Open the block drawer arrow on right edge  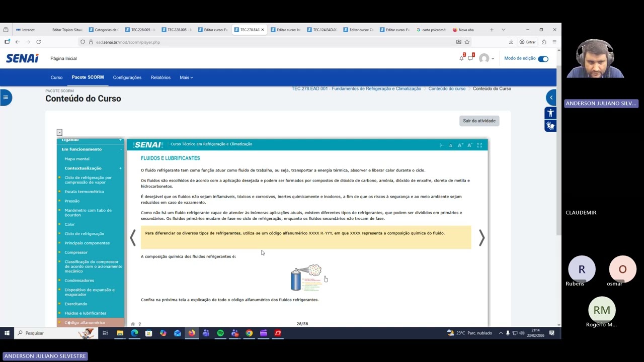(551, 98)
